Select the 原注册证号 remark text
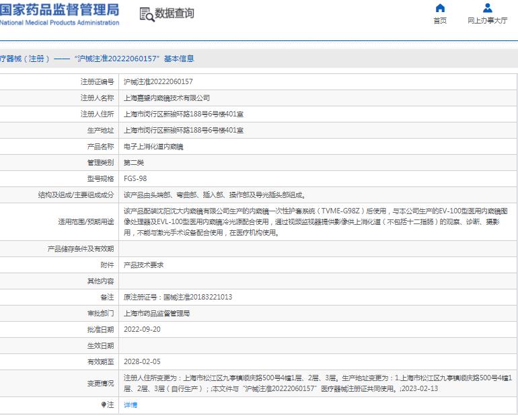Image resolution: width=518 pixels, height=420 pixels. click(178, 297)
